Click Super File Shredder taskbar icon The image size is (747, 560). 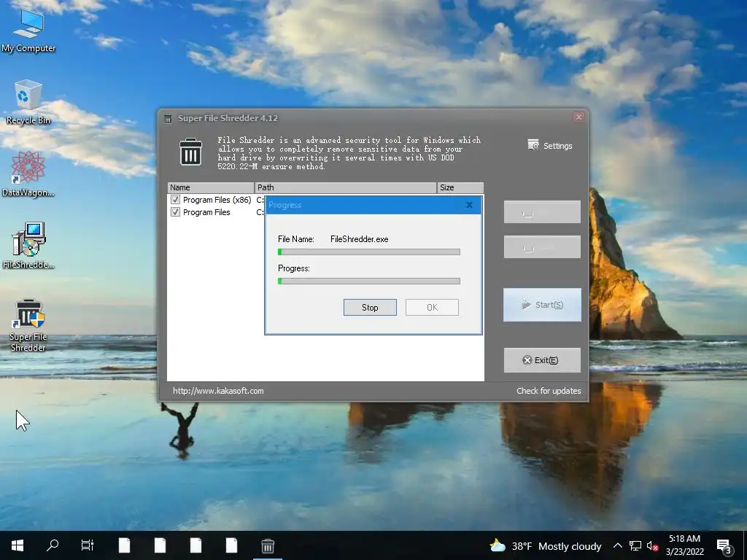(x=267, y=545)
